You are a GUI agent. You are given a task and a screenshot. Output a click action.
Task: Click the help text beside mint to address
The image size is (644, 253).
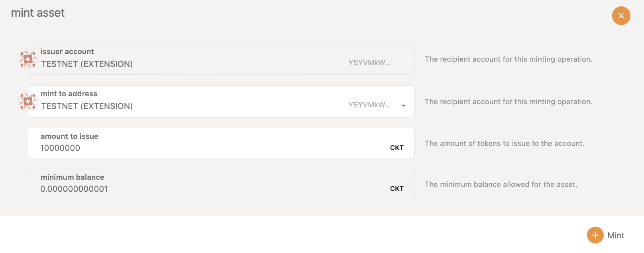[x=508, y=102]
